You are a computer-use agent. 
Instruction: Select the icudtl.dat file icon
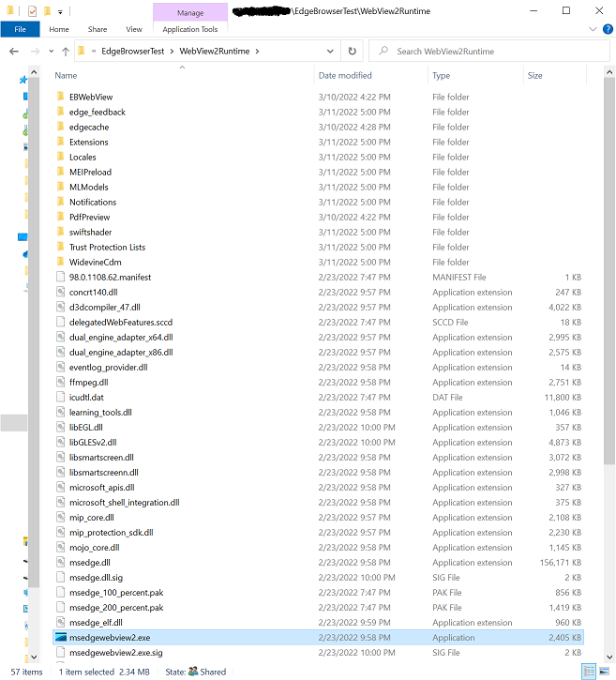point(61,398)
